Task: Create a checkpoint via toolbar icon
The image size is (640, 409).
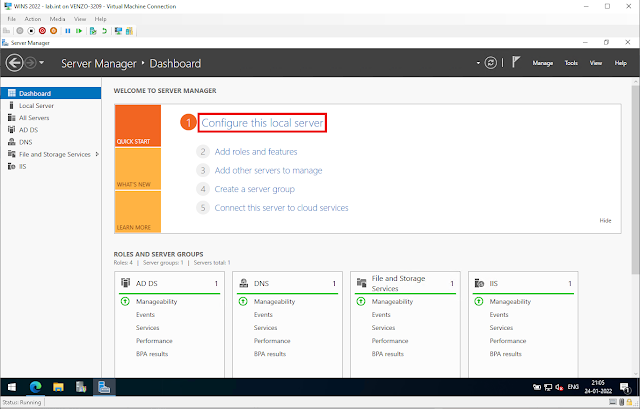Action: 93,31
